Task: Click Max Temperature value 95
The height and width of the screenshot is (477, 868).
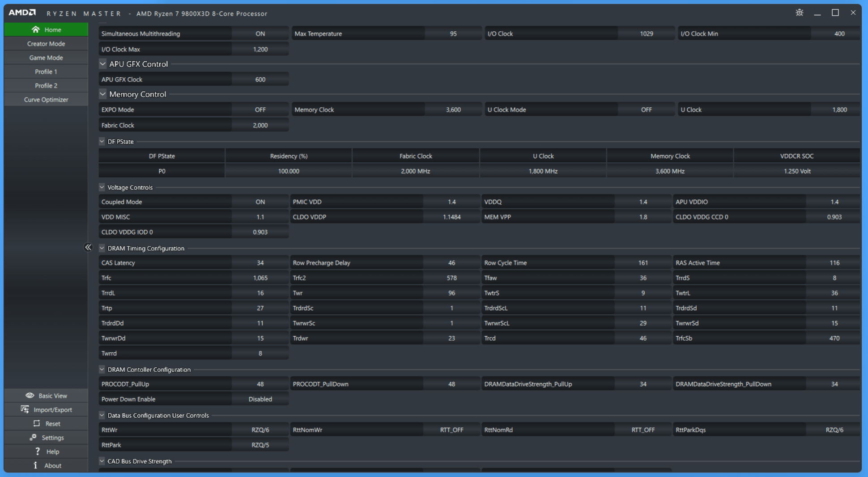Action: click(x=453, y=34)
